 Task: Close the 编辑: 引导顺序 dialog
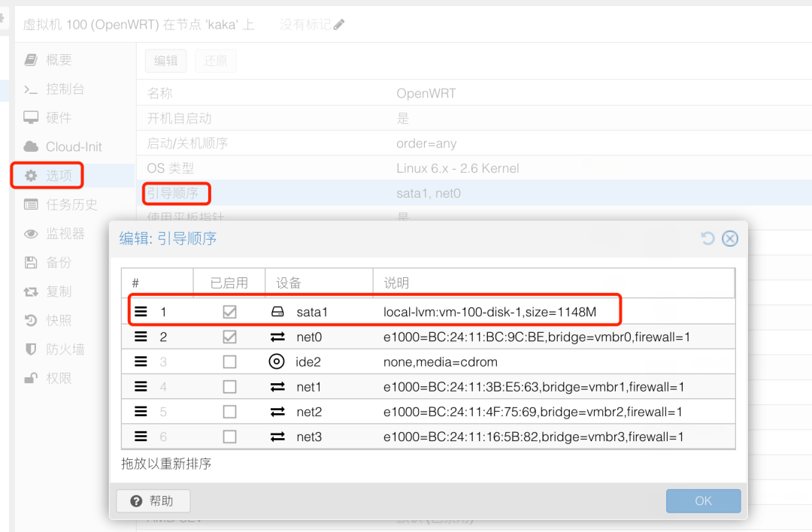click(730, 238)
